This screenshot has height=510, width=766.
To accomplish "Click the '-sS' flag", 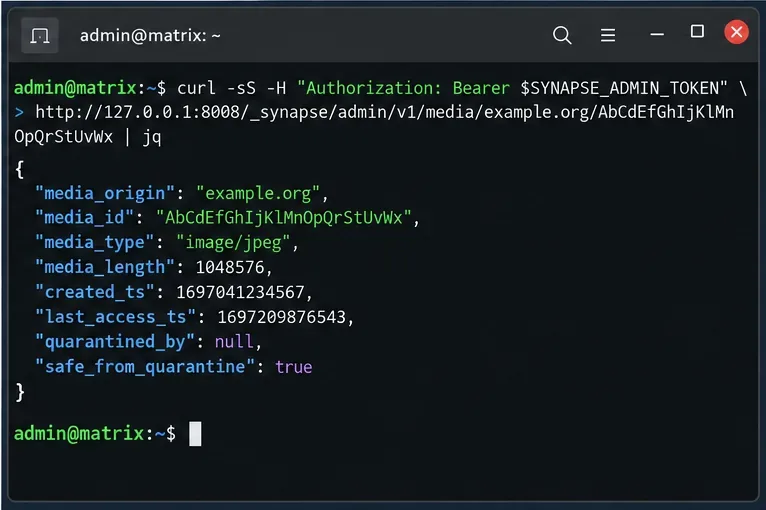I will [x=241, y=88].
